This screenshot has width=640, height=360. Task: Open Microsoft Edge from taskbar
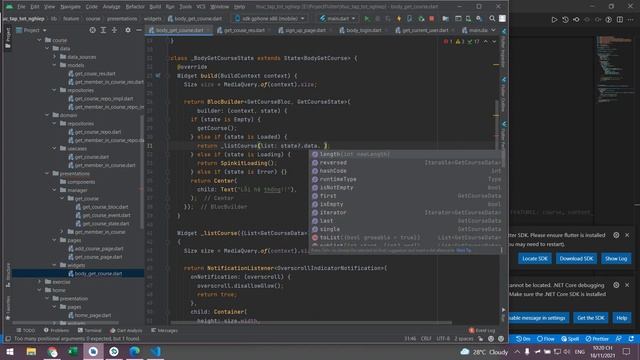click(135, 351)
